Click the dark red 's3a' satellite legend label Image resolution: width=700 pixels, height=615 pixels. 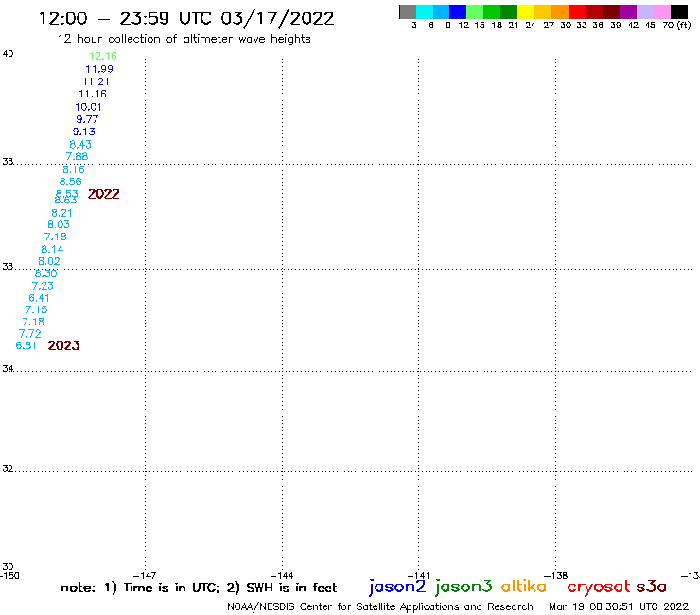point(652,586)
